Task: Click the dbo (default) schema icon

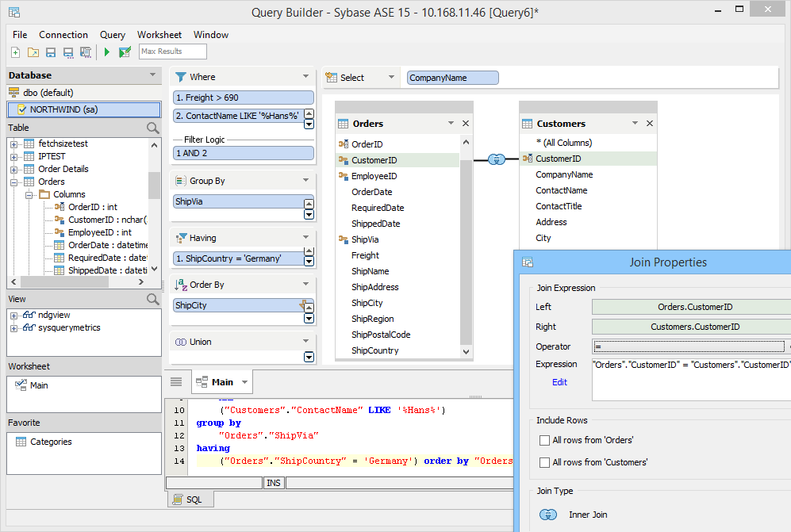Action: pos(14,93)
